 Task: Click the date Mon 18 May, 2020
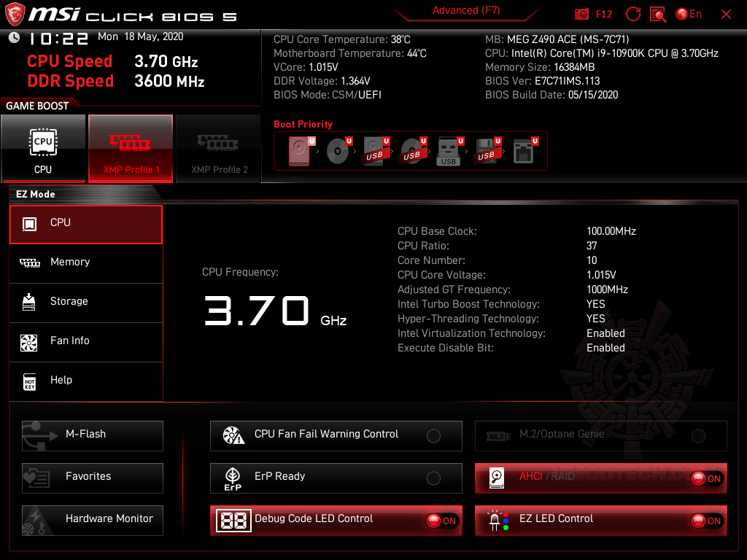141,36
